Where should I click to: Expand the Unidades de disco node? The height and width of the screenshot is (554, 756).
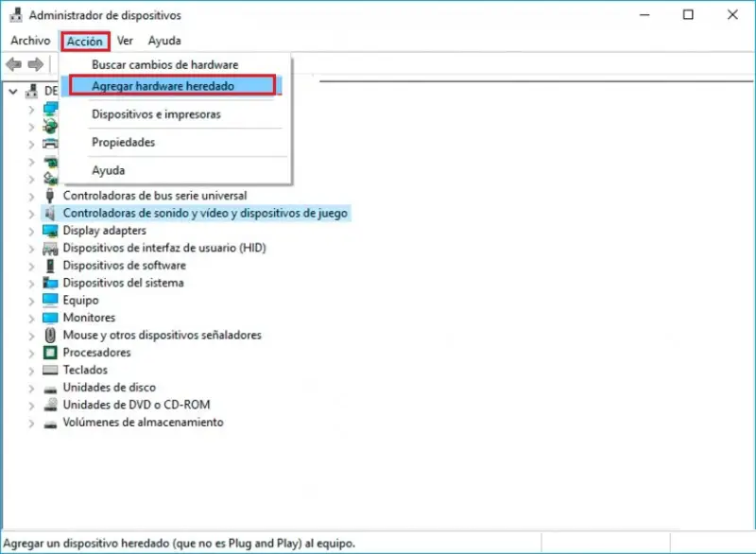click(31, 388)
